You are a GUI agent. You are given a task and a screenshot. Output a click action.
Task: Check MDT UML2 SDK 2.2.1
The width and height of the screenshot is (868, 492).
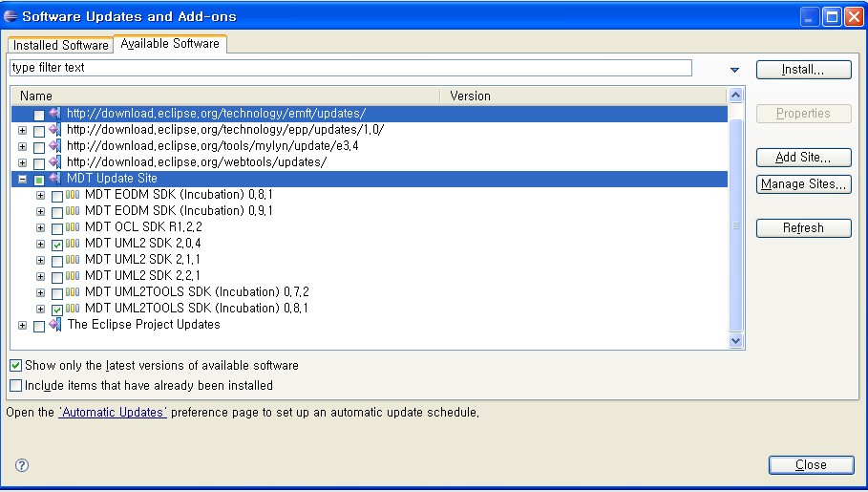(x=57, y=277)
